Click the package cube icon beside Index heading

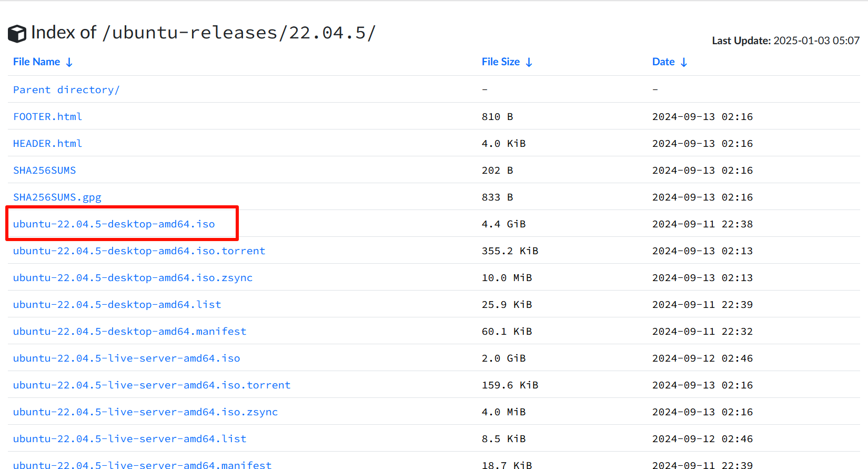click(17, 34)
